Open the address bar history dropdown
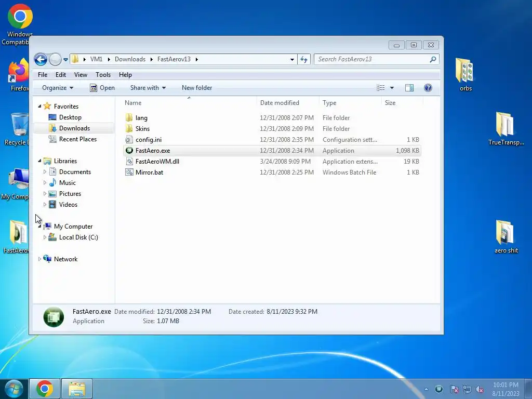The height and width of the screenshot is (399, 532). click(292, 59)
